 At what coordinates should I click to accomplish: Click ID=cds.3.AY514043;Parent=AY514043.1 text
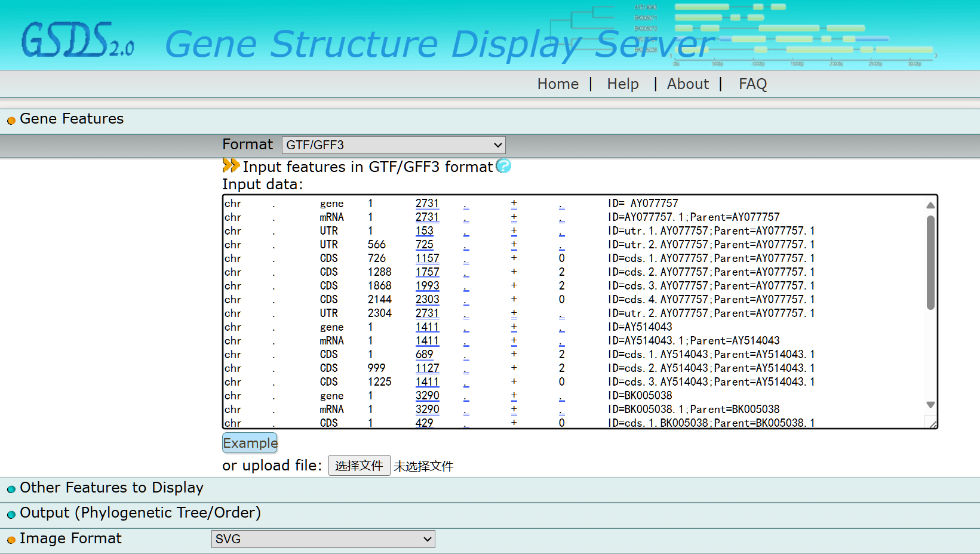pyautogui.click(x=711, y=382)
